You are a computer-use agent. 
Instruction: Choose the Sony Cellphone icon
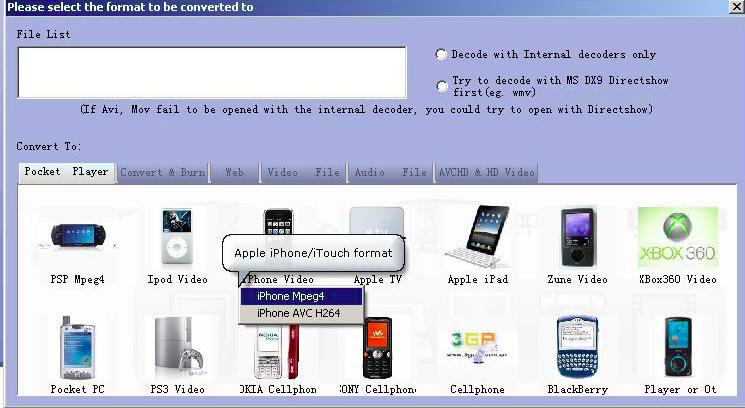377,348
